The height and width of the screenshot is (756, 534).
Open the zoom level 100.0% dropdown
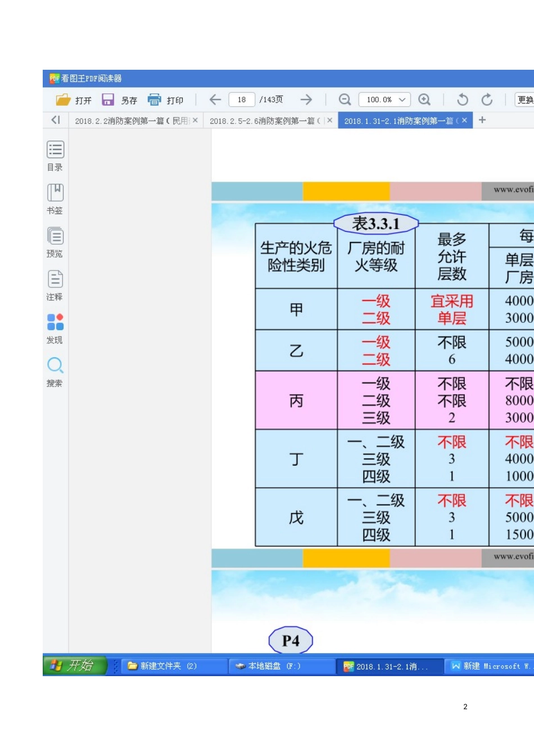(384, 100)
